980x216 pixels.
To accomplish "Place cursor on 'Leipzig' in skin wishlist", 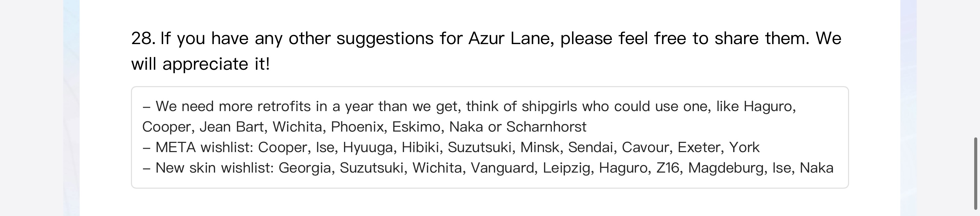I will click(567, 168).
